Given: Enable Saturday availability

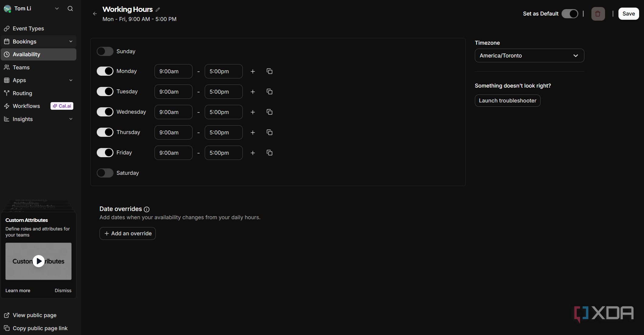Looking at the screenshot, I should coord(105,173).
